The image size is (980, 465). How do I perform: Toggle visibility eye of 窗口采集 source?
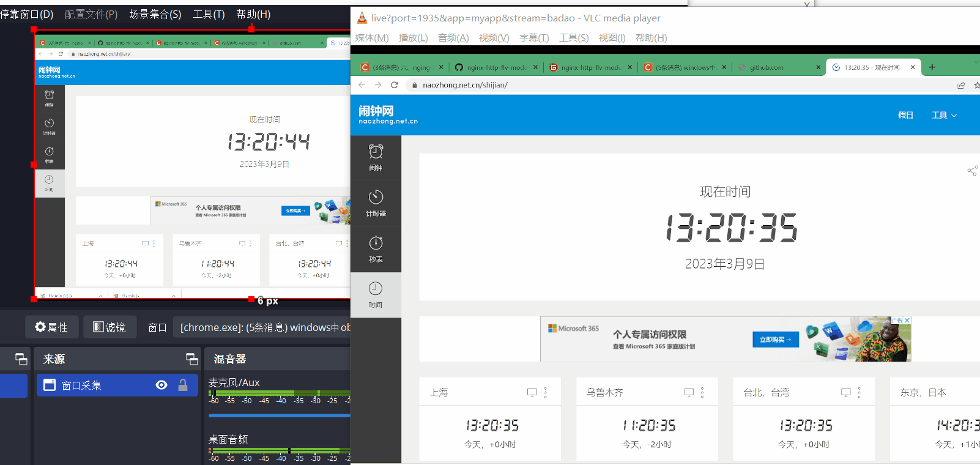tap(161, 385)
